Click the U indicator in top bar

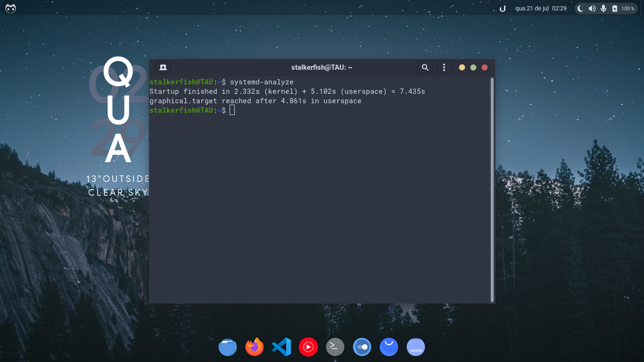[503, 8]
